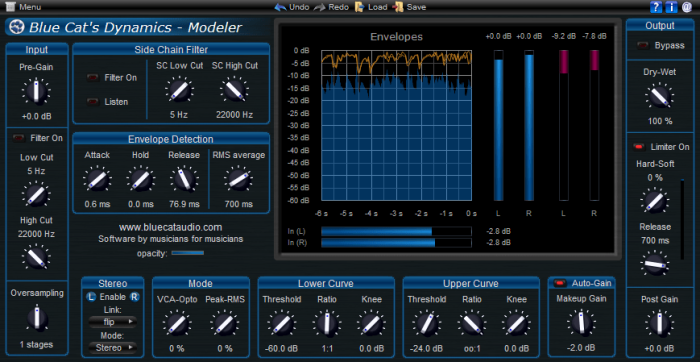Open the Menu icon
This screenshot has height=362, width=700.
10,7
